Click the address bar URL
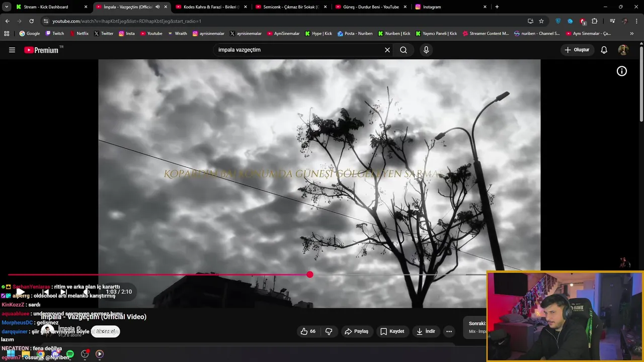This screenshot has height=362, width=644. [x=127, y=21]
